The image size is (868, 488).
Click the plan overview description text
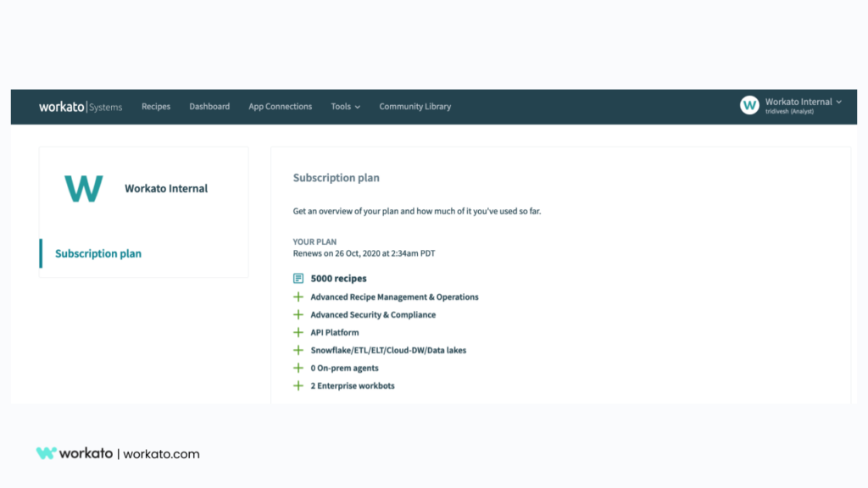(417, 211)
